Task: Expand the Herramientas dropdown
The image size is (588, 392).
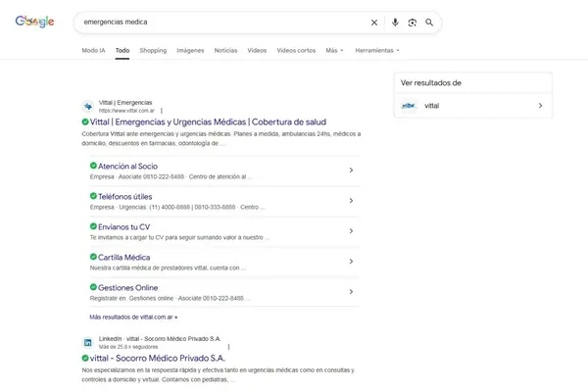Action: coord(377,50)
